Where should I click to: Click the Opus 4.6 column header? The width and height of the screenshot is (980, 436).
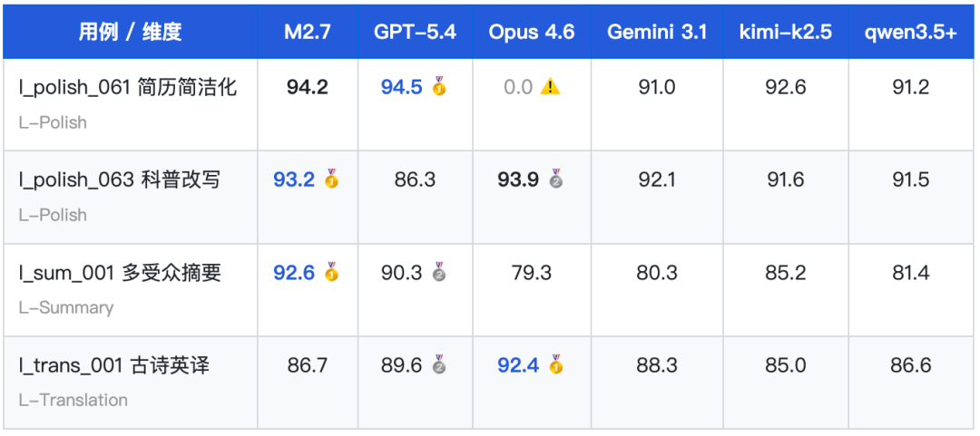532,33
